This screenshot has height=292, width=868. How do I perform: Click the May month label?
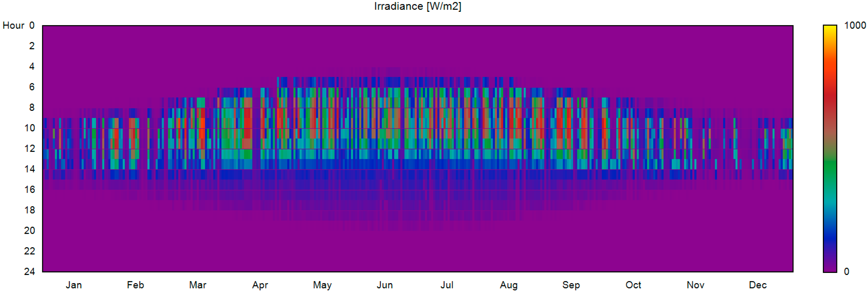322,285
